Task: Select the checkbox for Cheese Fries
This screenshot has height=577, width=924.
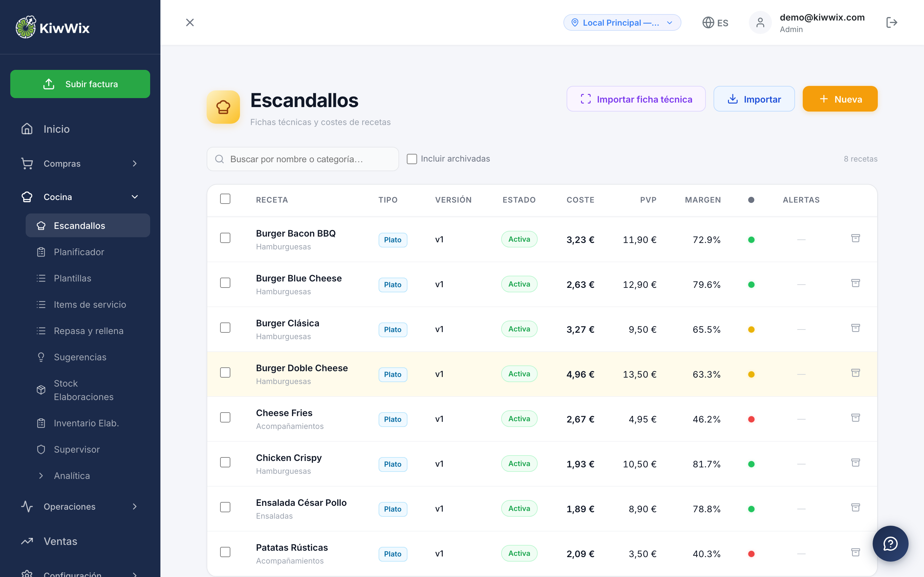Action: (x=225, y=417)
